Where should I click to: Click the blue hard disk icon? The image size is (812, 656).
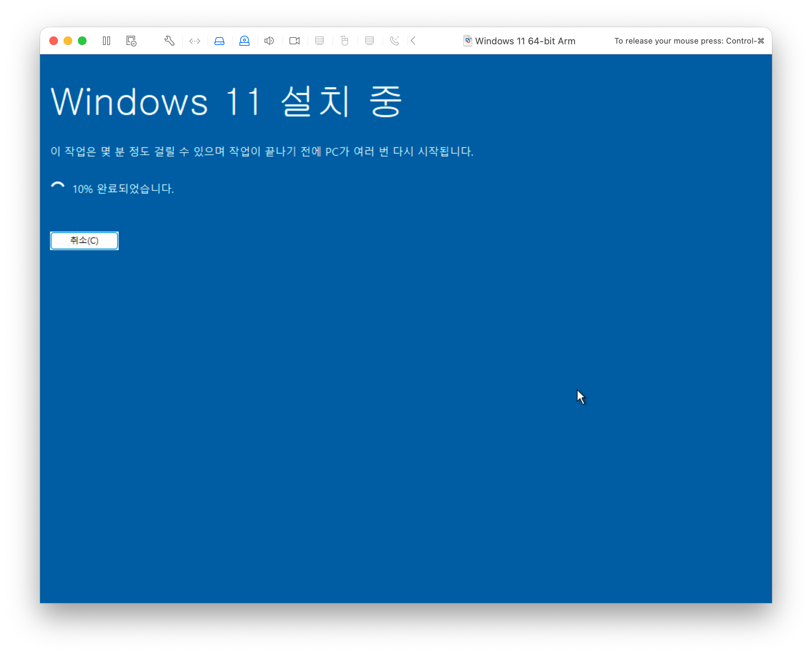click(220, 41)
